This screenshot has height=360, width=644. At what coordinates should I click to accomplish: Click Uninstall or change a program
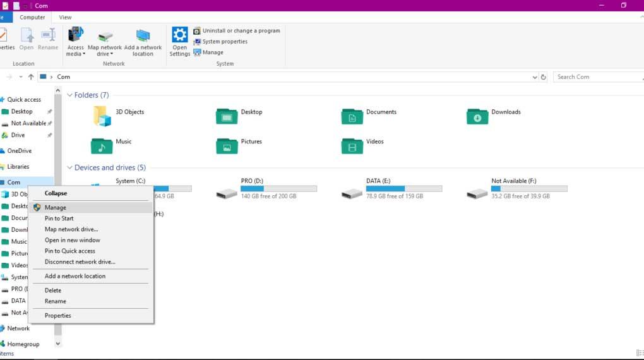[241, 31]
